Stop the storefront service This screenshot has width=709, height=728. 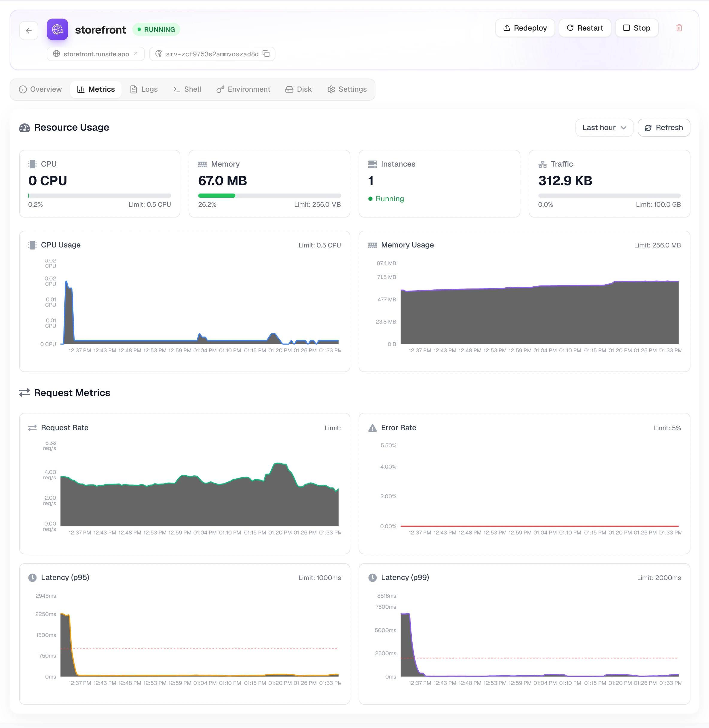[636, 28]
